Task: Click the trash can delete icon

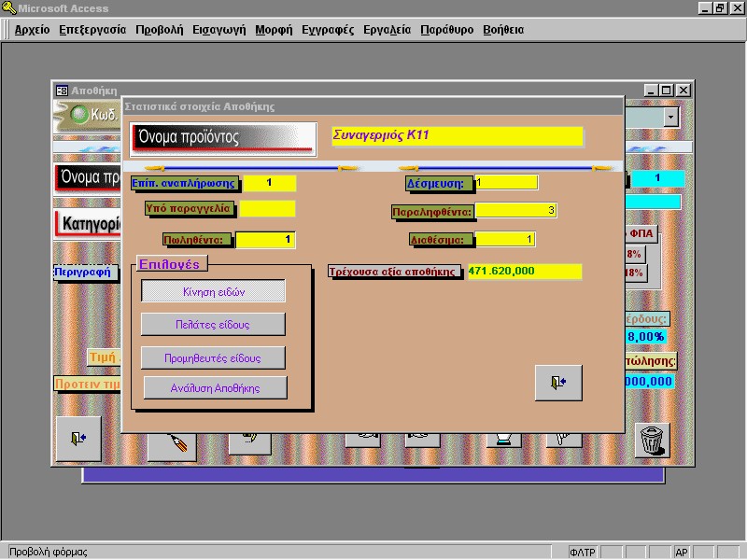Action: (652, 439)
